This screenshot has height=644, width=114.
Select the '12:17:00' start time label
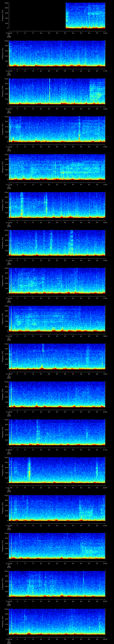(x=9, y=336)
